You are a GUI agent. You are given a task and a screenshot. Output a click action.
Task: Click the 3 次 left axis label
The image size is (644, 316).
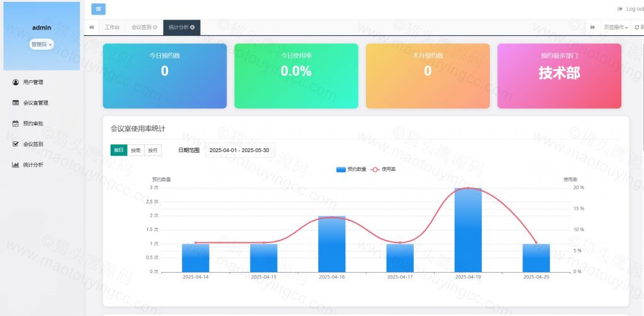coord(154,188)
